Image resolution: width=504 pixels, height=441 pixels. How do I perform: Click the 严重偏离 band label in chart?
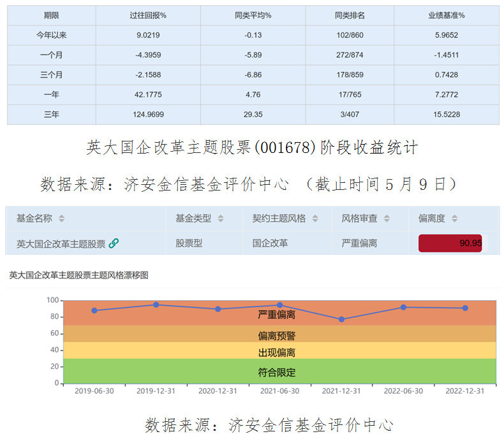276,314
